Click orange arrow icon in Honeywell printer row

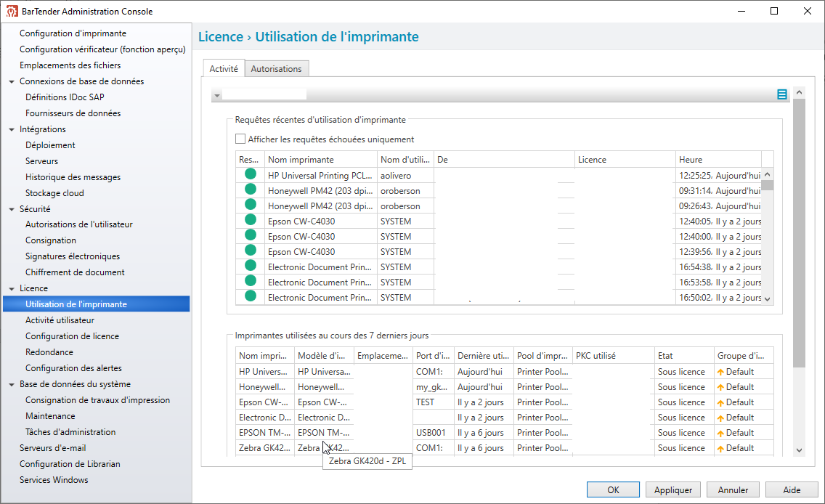[720, 387]
